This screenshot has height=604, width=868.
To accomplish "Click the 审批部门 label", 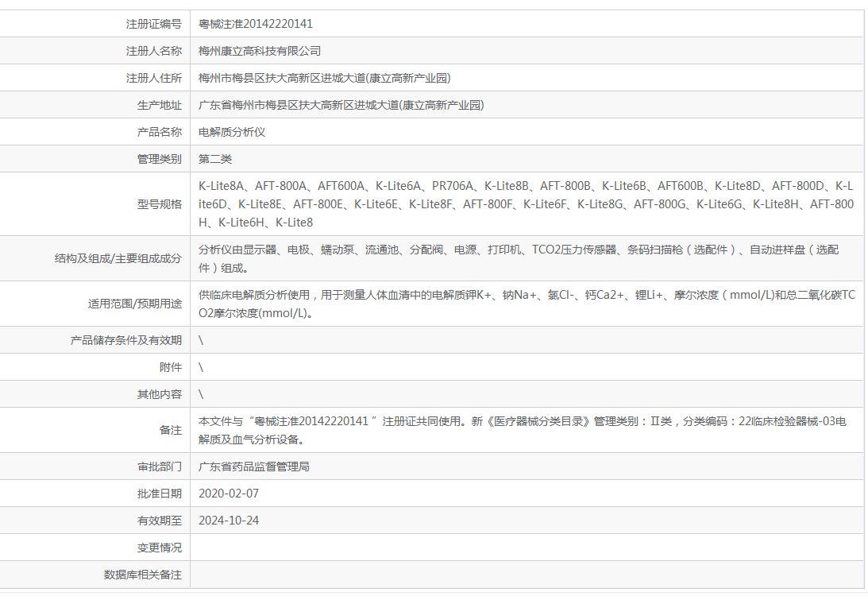I will (160, 467).
